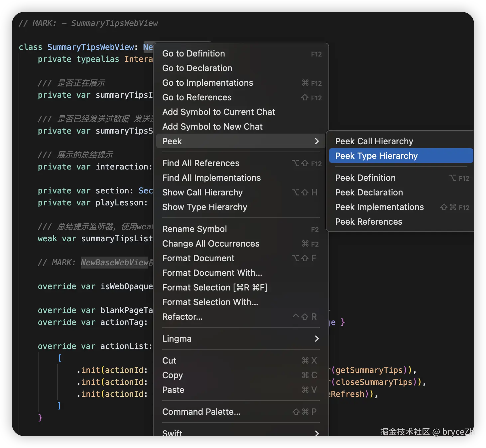Click Add Symbol to New Chat

pos(212,127)
